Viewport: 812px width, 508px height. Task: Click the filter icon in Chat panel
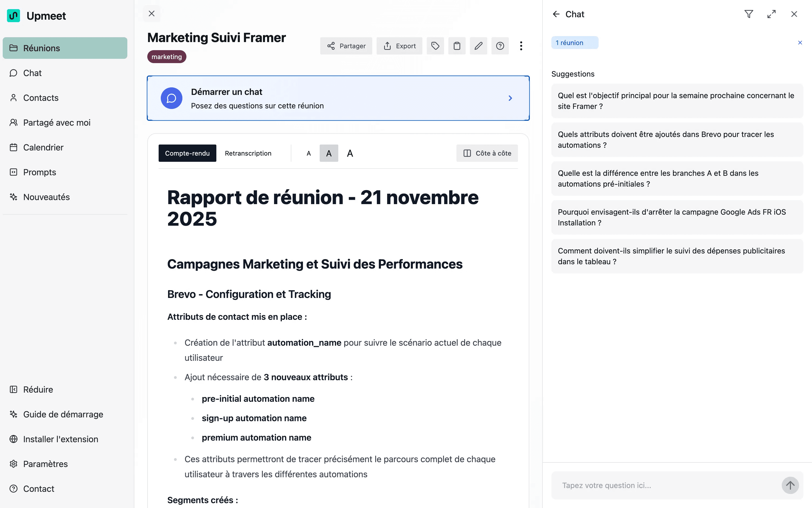pyautogui.click(x=749, y=14)
